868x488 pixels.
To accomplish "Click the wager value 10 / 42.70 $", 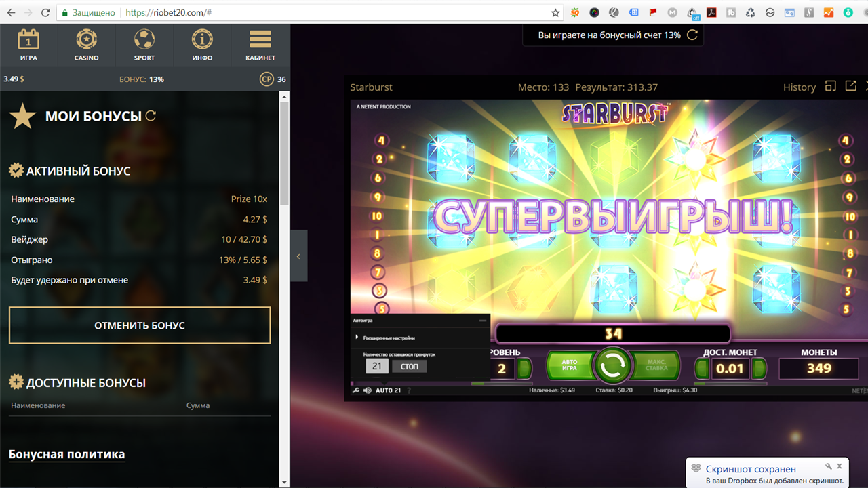I will [244, 240].
